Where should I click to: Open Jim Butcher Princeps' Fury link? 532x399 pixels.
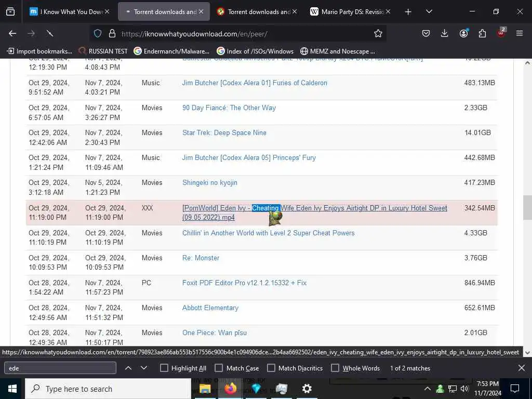[x=249, y=157]
